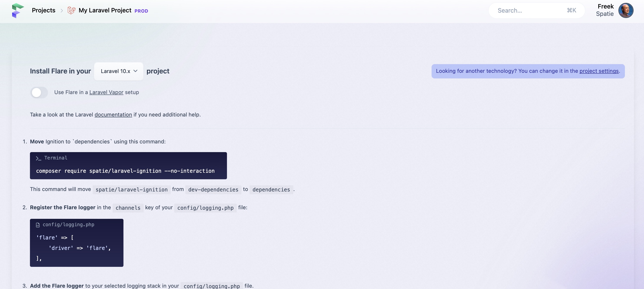
Task: Click the PROD environment badge
Action: point(141,11)
